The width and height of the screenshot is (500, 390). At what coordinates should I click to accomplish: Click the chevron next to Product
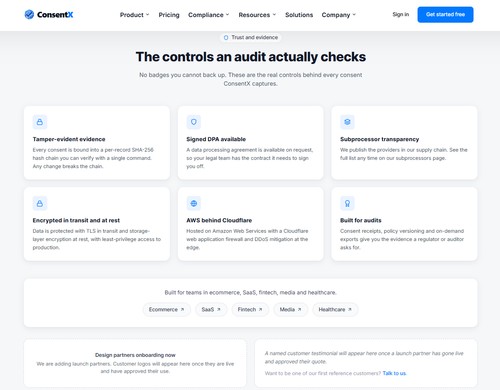(147, 15)
